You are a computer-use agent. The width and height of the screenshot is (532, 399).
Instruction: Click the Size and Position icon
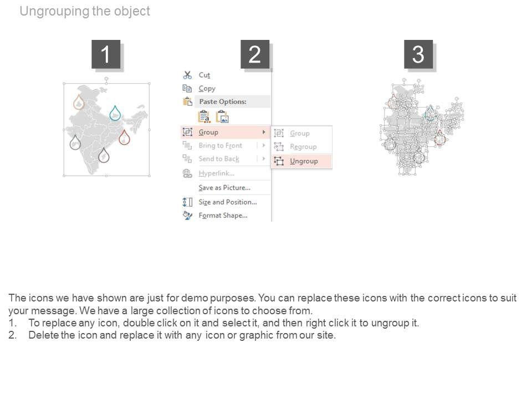pos(187,202)
